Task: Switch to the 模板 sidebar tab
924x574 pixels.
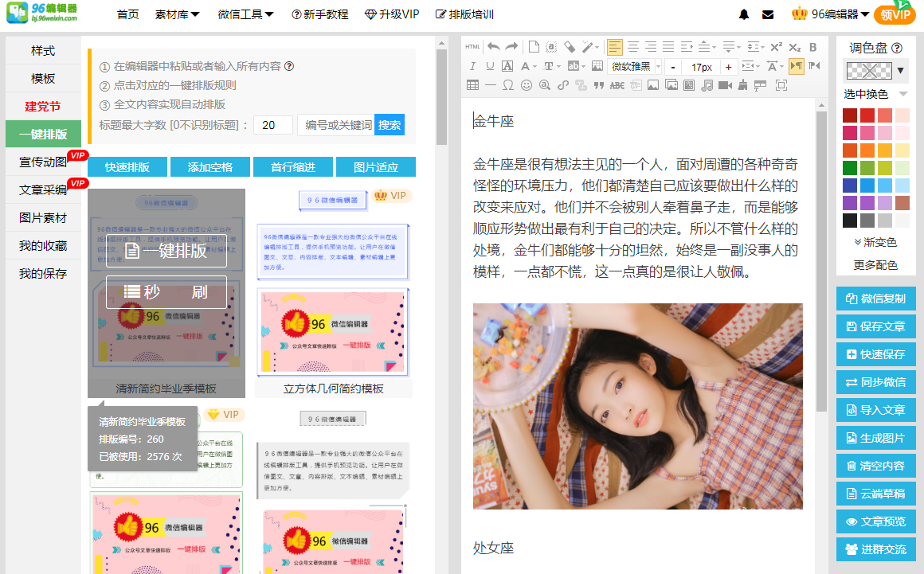Action: click(44, 77)
